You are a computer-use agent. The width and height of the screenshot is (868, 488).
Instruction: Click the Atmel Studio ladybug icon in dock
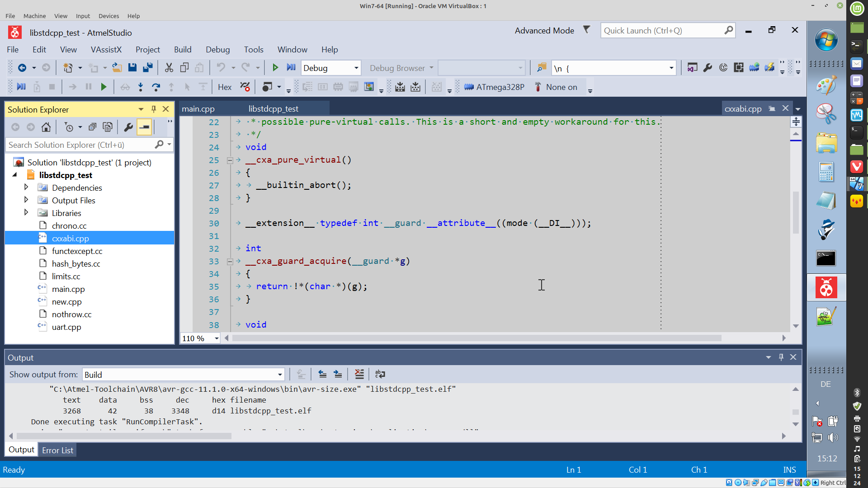tap(826, 287)
